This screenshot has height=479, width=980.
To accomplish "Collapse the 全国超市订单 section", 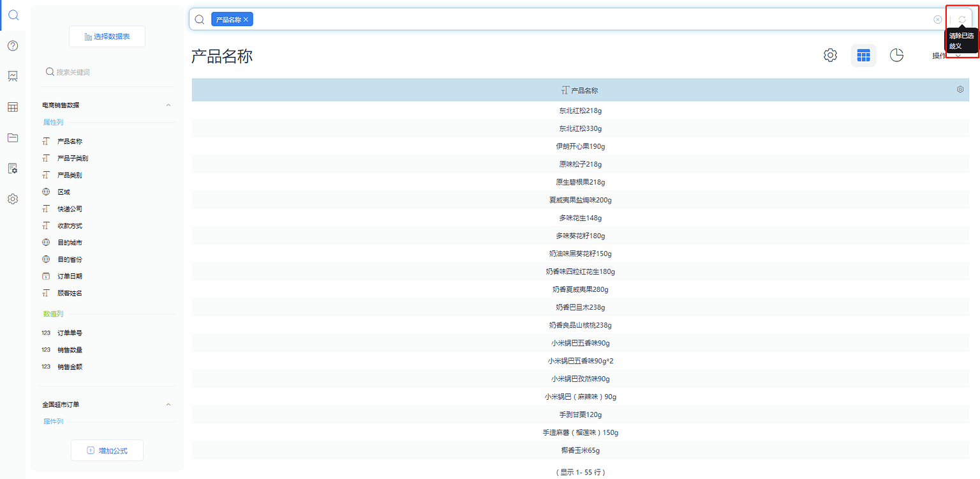I will coord(168,404).
